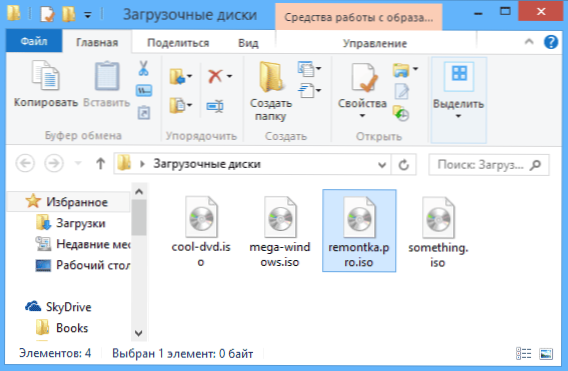568x371 pixels.
Task: Open the Файл tab
Action: coord(34,41)
